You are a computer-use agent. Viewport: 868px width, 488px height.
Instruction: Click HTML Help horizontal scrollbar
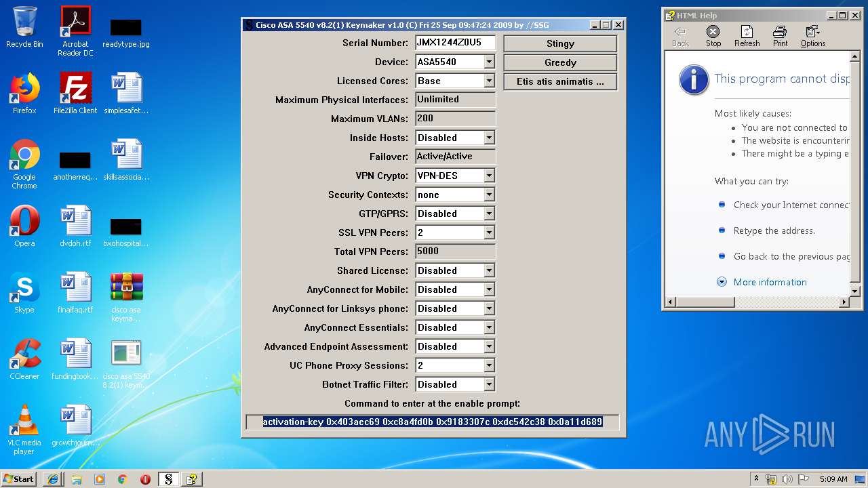pyautogui.click(x=757, y=302)
